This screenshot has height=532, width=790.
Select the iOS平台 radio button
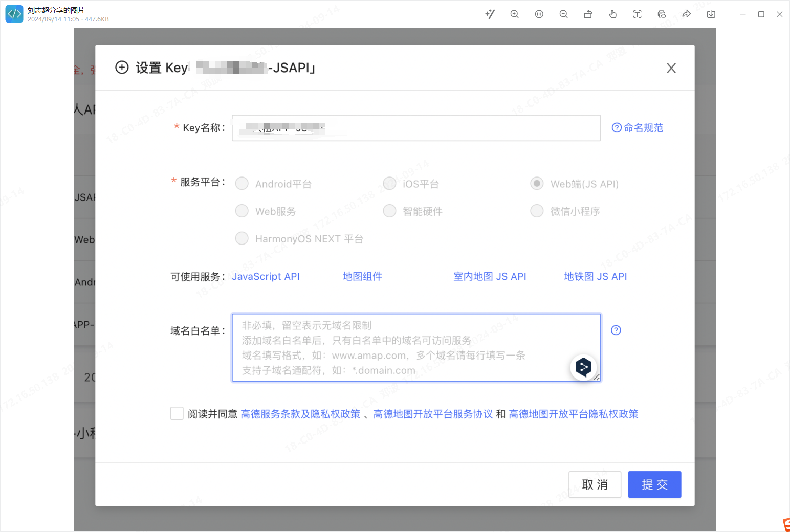(x=389, y=184)
